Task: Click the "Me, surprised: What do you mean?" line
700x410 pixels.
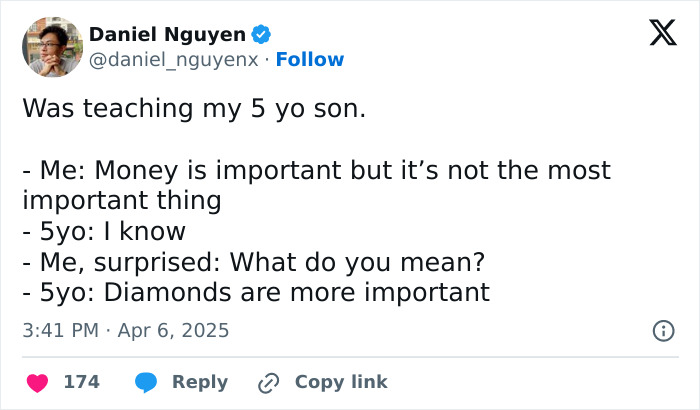Action: pos(253,262)
